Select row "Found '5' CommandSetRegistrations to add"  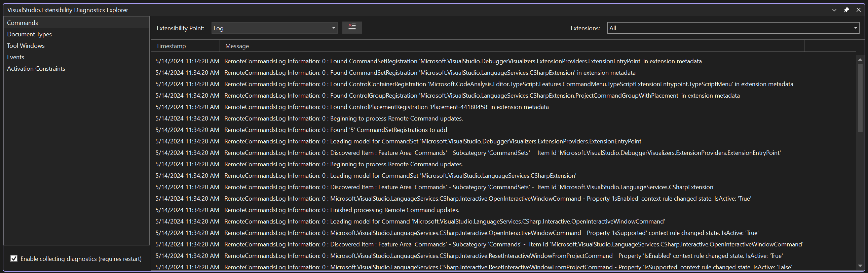[503, 130]
